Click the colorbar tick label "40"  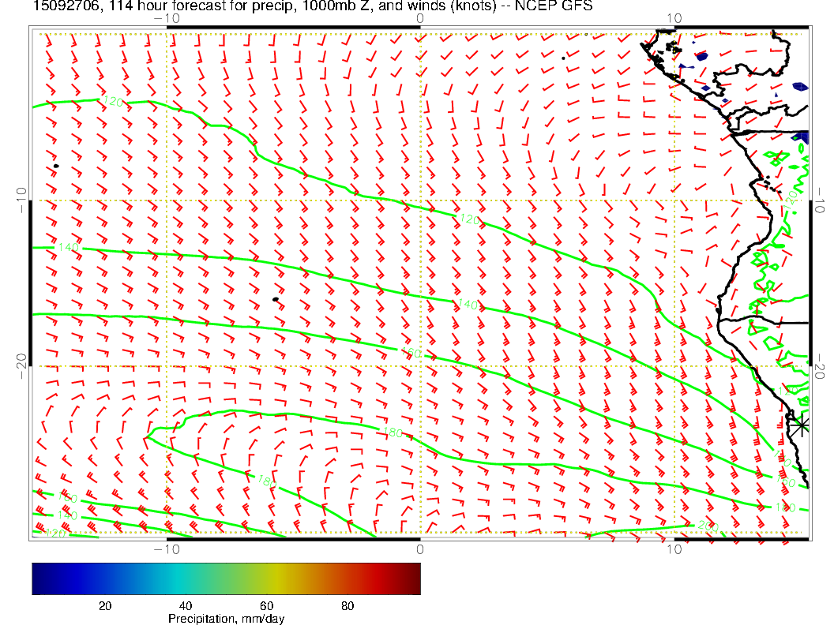click(x=186, y=606)
